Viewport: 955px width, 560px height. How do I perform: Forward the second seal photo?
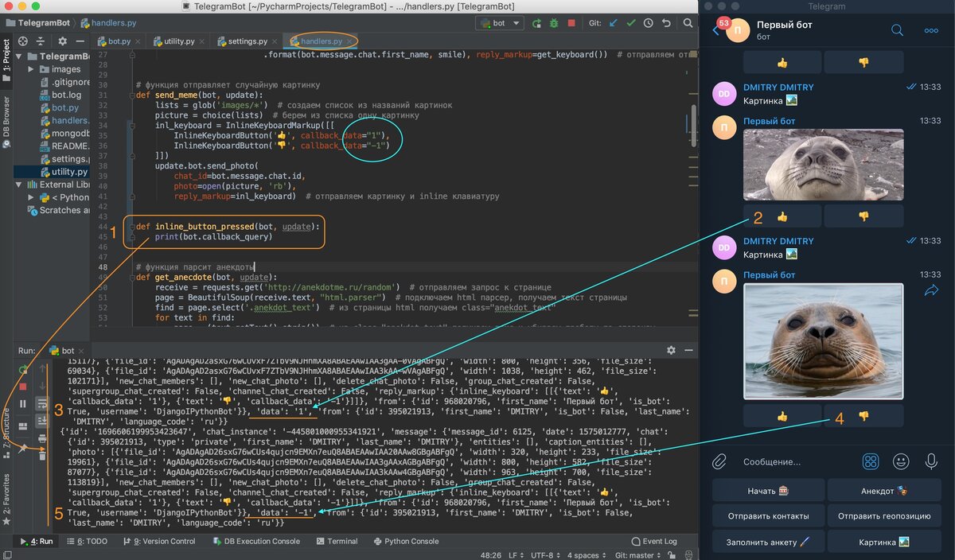pyautogui.click(x=932, y=291)
